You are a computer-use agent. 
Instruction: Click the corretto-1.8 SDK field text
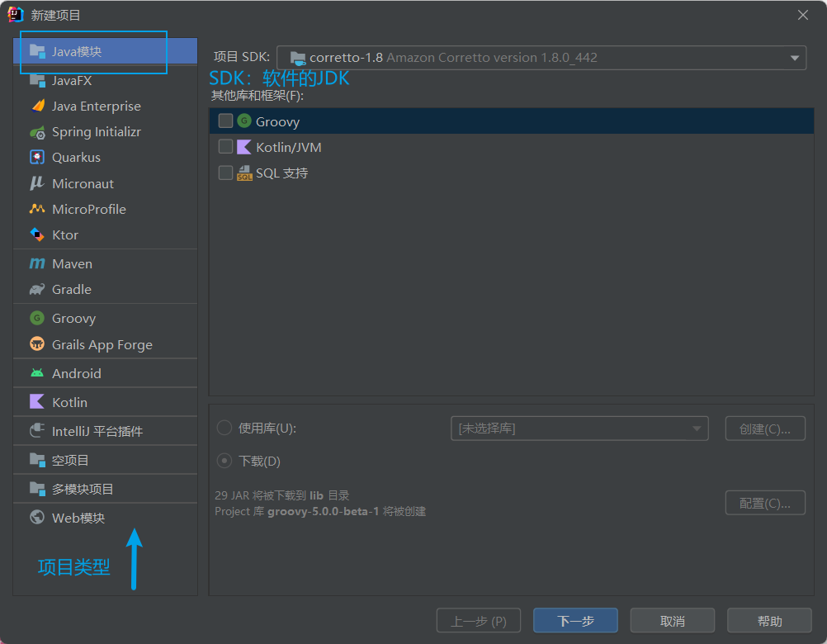pos(453,58)
